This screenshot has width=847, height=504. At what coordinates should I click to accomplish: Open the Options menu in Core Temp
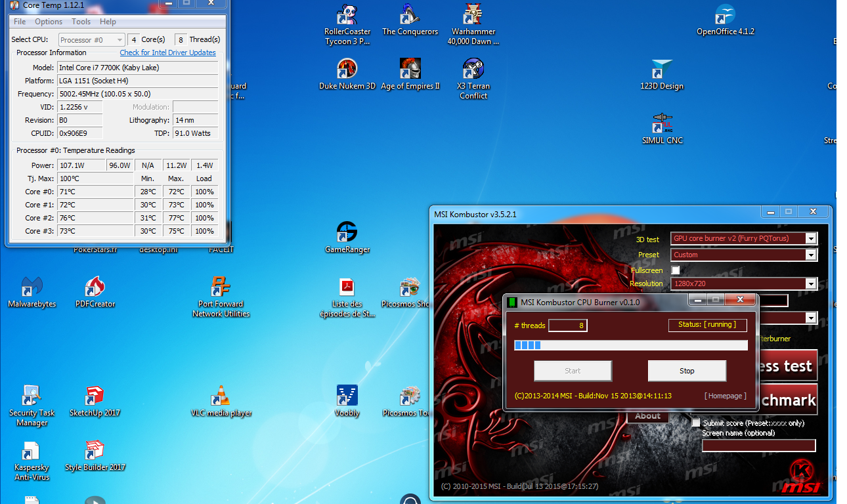point(49,22)
